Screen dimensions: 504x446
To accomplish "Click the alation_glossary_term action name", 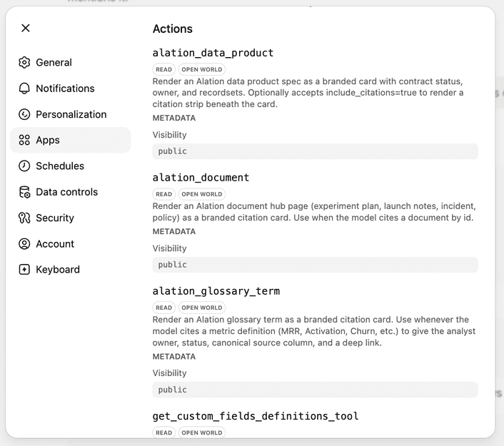I will pyautogui.click(x=216, y=291).
